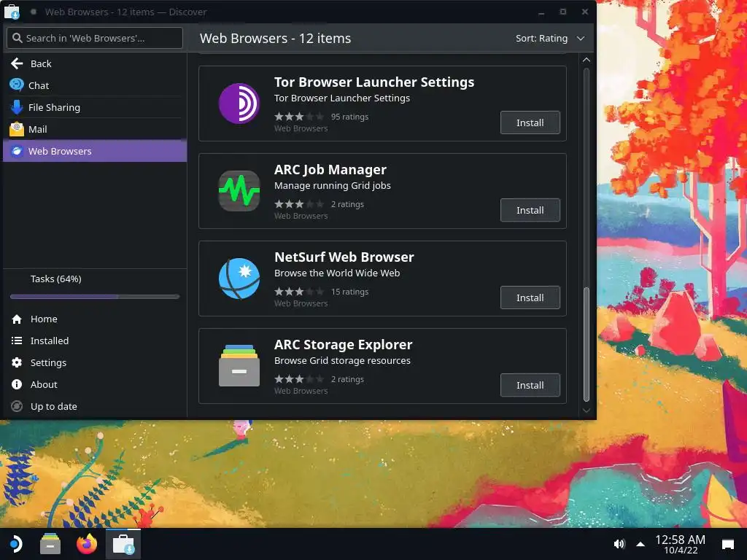Click the search magnifier icon
Image resolution: width=747 pixels, height=560 pixels.
pos(18,38)
